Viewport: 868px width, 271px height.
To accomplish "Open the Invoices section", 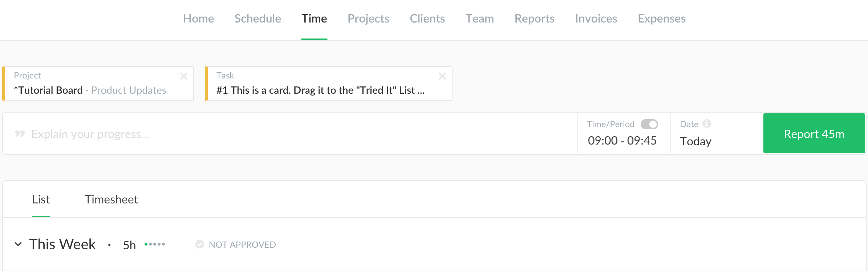I will pos(596,19).
